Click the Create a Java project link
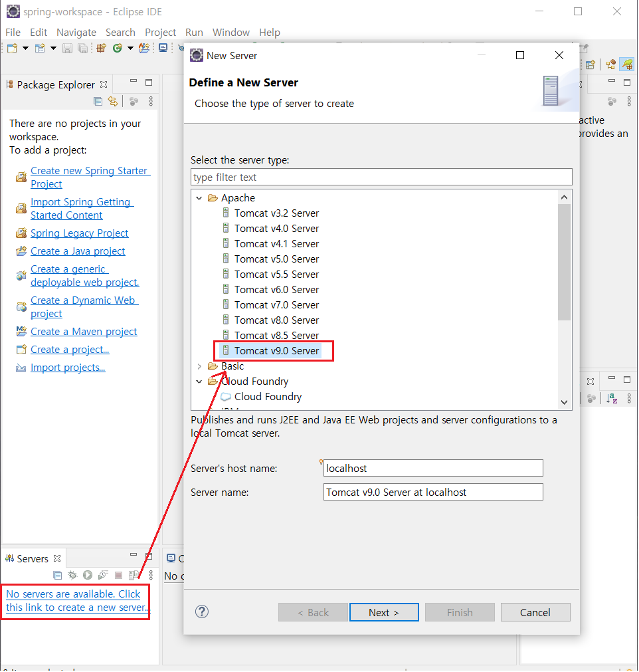This screenshot has width=639, height=672. tap(78, 251)
